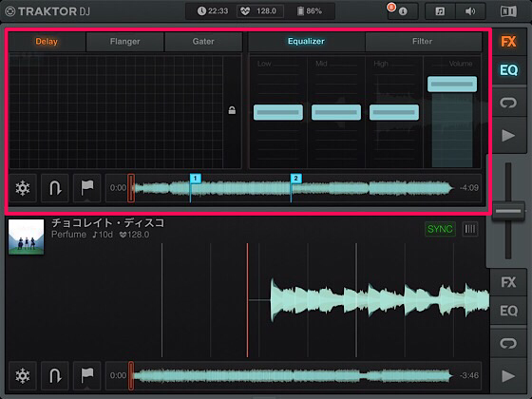The width and height of the screenshot is (532, 399).
Task: Tap the freeze snowflake icon on lower deck
Action: [23, 375]
